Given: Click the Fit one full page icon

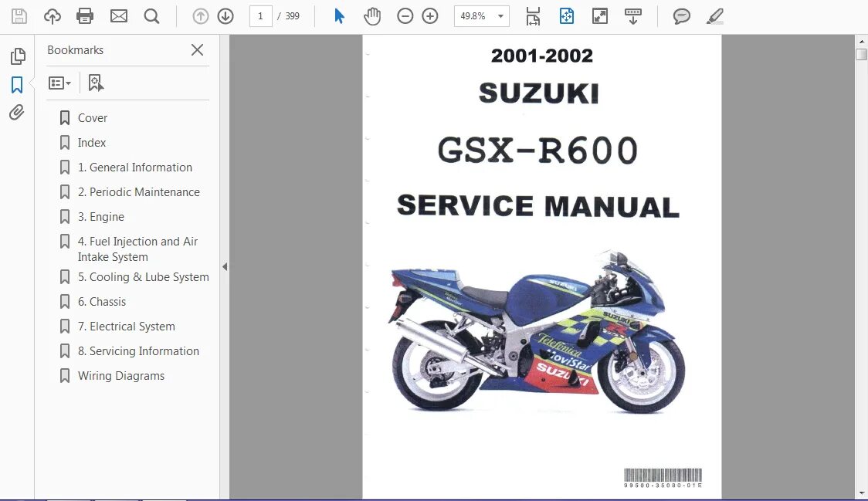Looking at the screenshot, I should click(x=567, y=16).
